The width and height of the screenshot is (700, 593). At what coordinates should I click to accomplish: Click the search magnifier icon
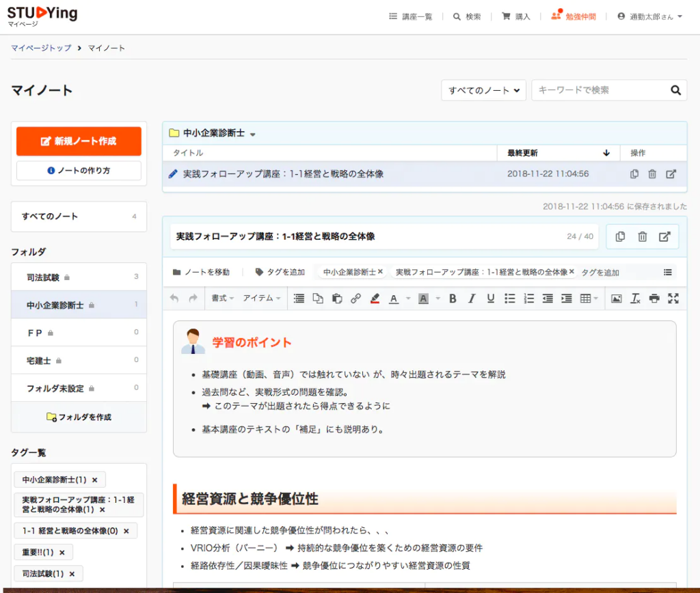[676, 90]
